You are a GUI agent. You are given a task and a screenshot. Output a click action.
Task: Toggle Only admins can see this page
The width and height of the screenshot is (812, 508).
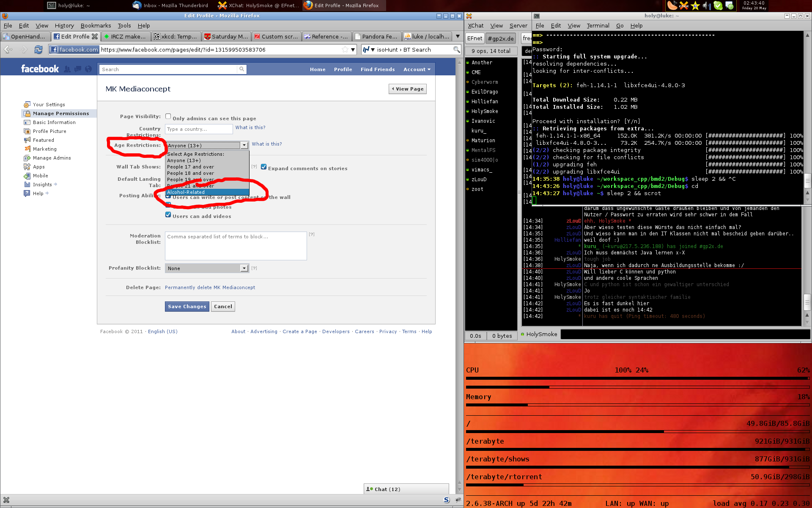(168, 116)
